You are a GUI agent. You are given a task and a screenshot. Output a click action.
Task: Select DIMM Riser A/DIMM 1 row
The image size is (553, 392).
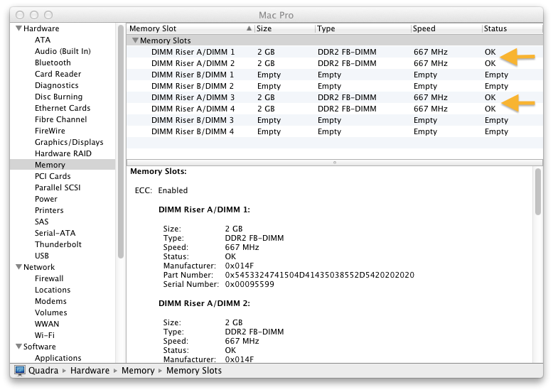[334, 52]
